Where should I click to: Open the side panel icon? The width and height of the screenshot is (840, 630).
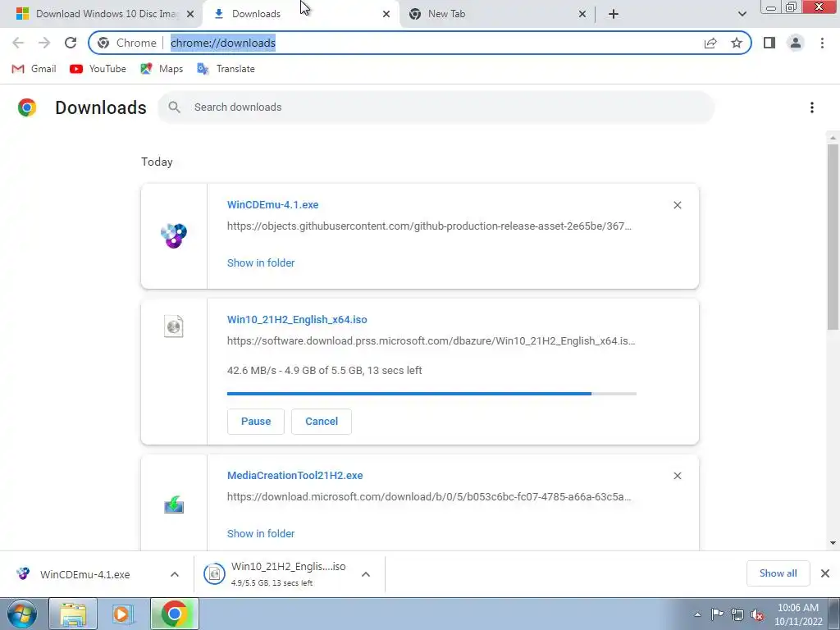click(769, 43)
